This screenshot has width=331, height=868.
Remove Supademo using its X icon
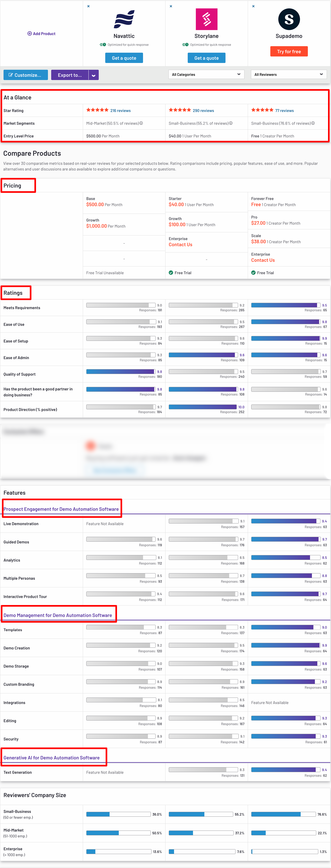(254, 6)
